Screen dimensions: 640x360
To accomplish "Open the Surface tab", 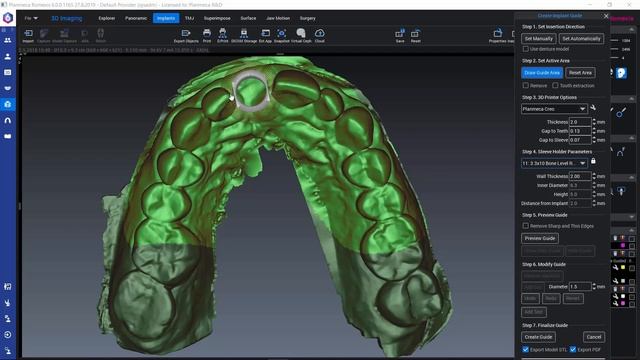I will click(x=248, y=18).
